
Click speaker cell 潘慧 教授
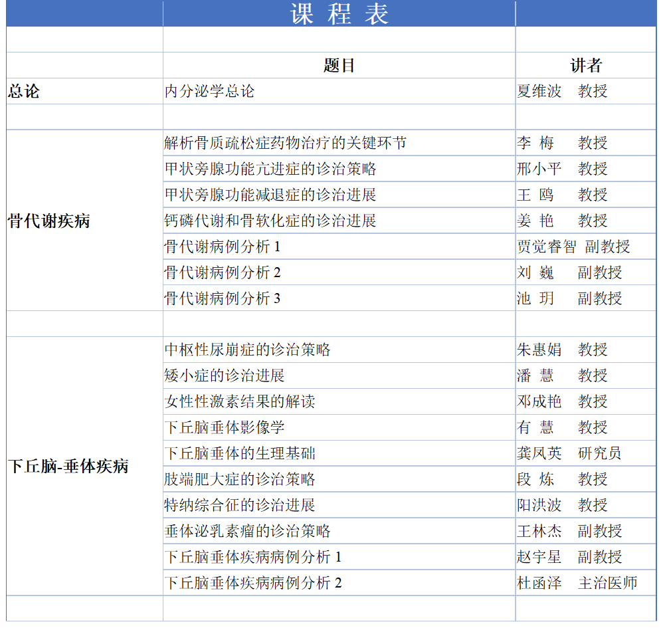click(586, 376)
